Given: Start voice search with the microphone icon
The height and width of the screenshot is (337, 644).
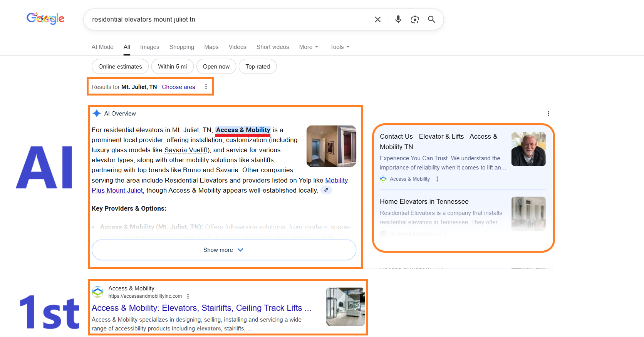Looking at the screenshot, I should (x=398, y=19).
